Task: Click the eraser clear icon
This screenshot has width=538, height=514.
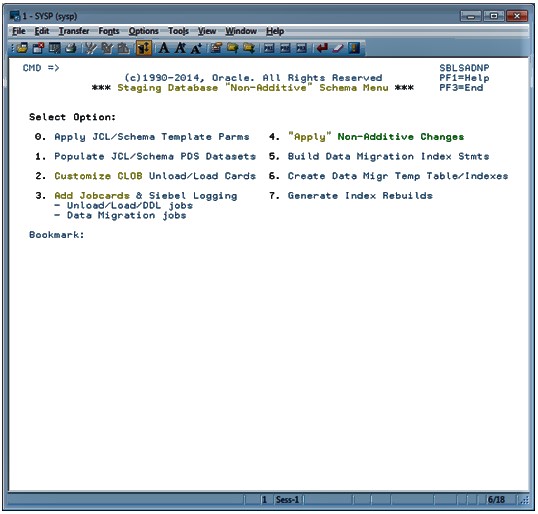Action: pyautogui.click(x=338, y=48)
